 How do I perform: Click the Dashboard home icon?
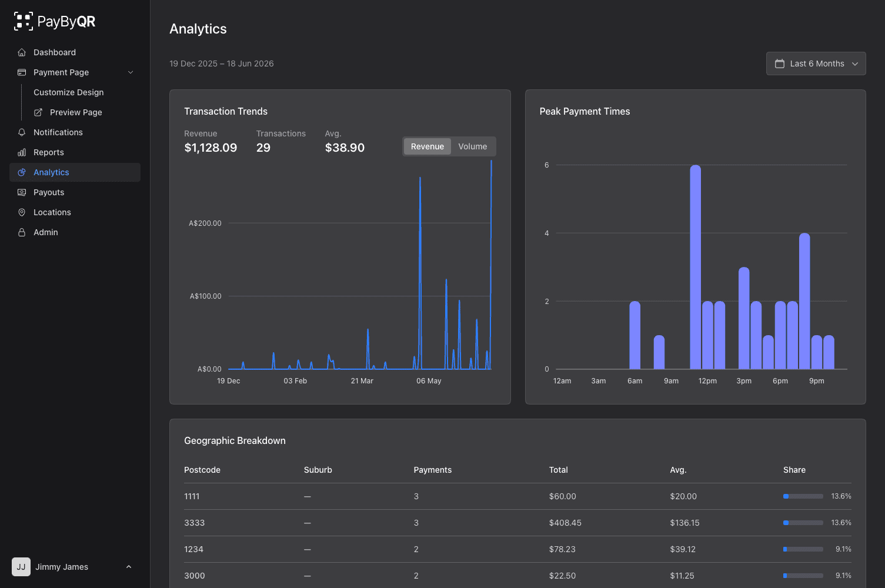point(22,52)
